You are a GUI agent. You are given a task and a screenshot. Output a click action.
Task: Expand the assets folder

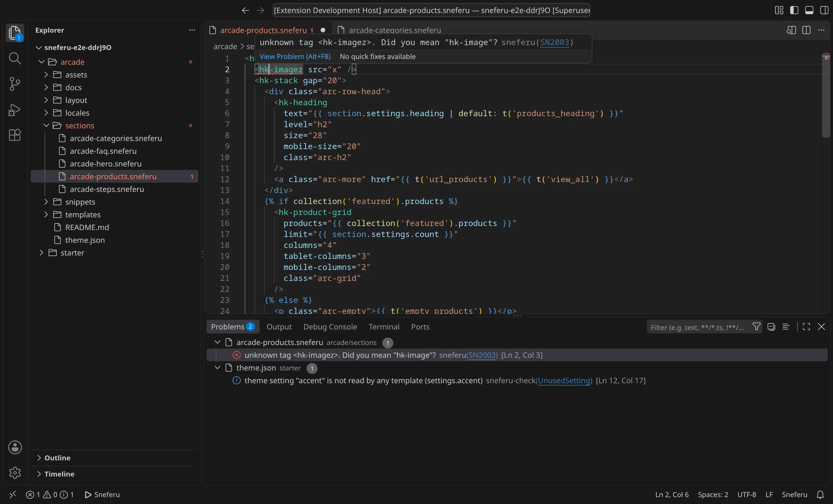pos(76,75)
